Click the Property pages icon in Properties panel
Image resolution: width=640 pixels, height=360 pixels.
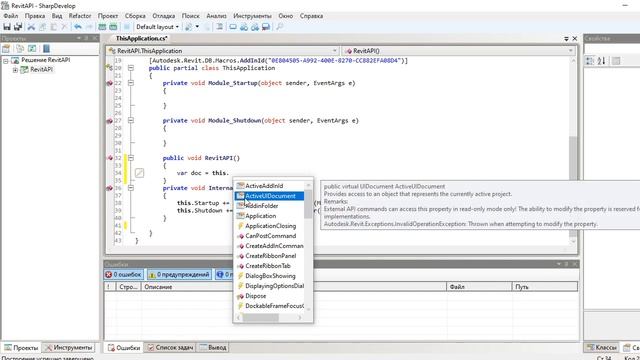click(616, 61)
